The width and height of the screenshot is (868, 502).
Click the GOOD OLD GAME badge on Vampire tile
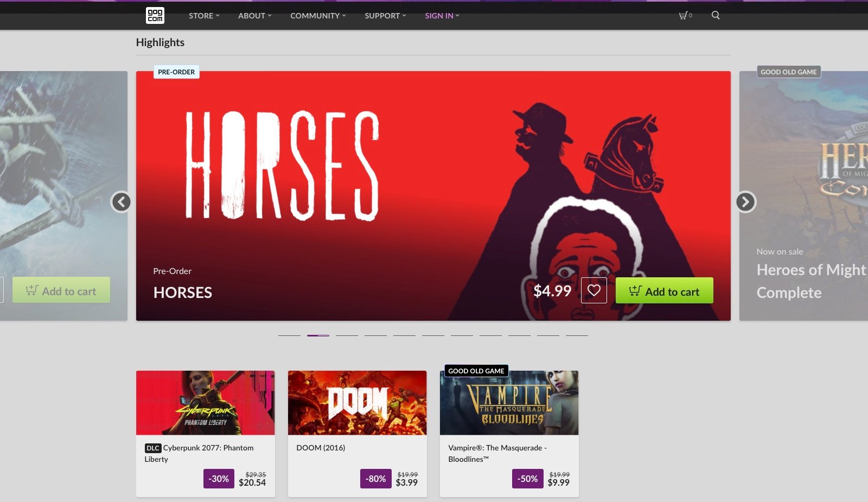476,371
